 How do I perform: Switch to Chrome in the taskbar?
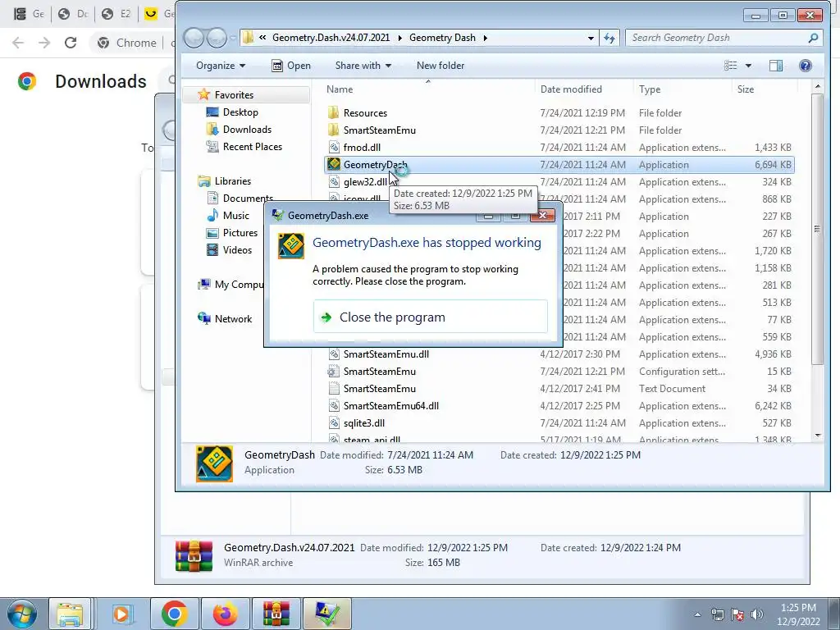tap(174, 614)
